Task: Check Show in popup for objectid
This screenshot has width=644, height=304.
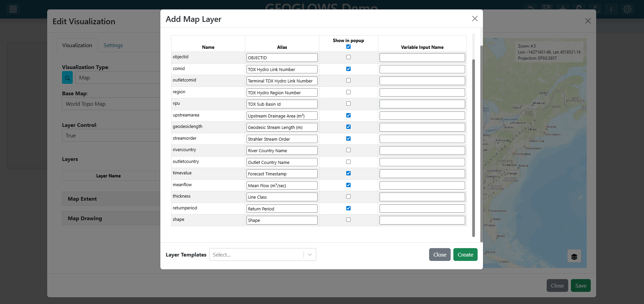Action: pyautogui.click(x=348, y=57)
